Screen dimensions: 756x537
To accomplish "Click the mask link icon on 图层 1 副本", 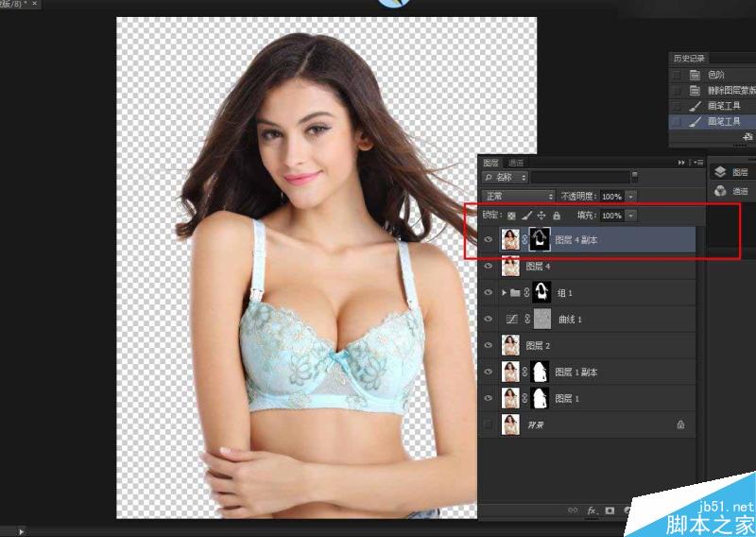I will coord(524,372).
